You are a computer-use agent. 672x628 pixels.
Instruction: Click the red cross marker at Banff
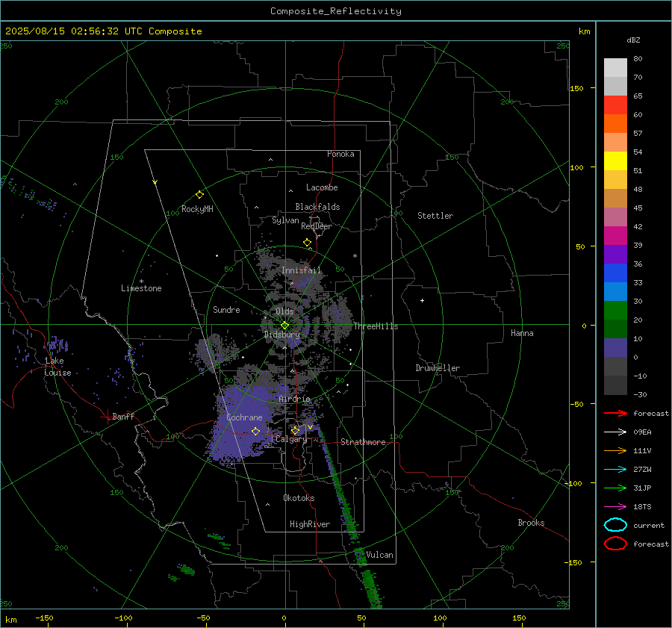click(107, 417)
